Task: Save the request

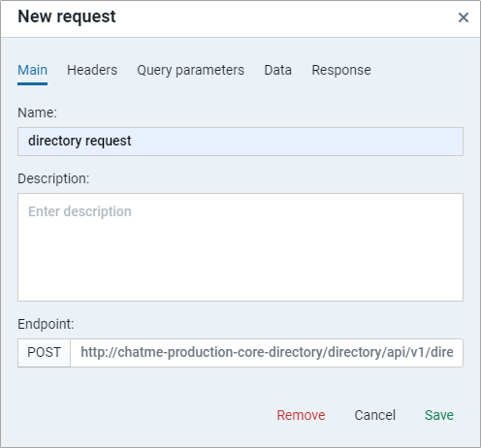Action: click(x=439, y=415)
